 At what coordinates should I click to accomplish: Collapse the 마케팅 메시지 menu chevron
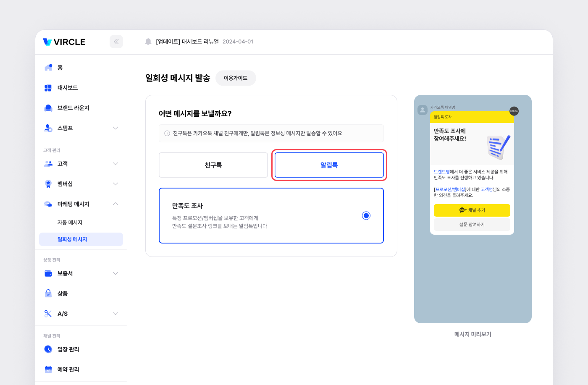pyautogui.click(x=115, y=204)
